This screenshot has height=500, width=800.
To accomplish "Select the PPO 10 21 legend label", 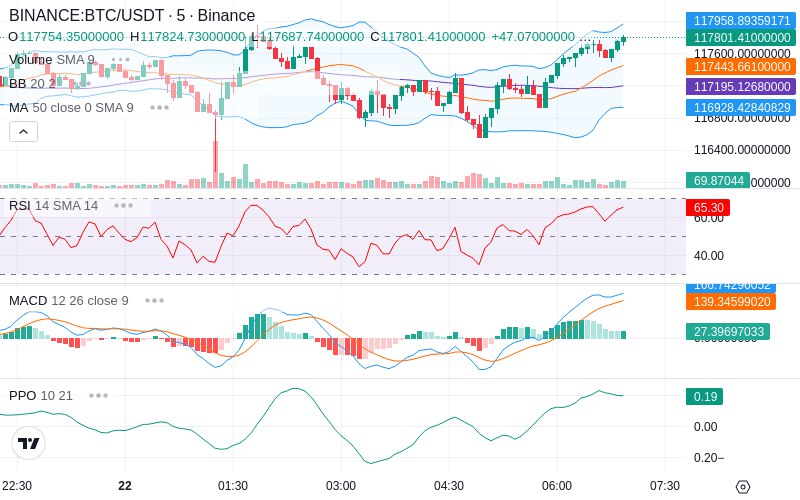I will (x=41, y=395).
